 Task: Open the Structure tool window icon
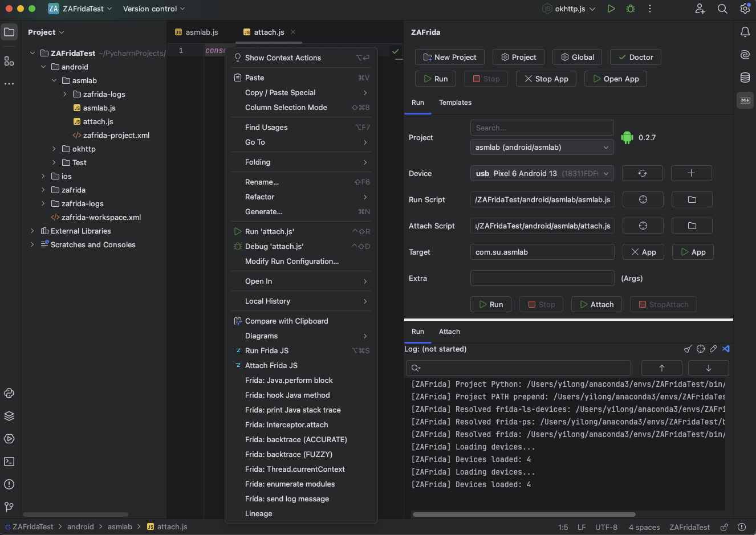pyautogui.click(x=9, y=61)
